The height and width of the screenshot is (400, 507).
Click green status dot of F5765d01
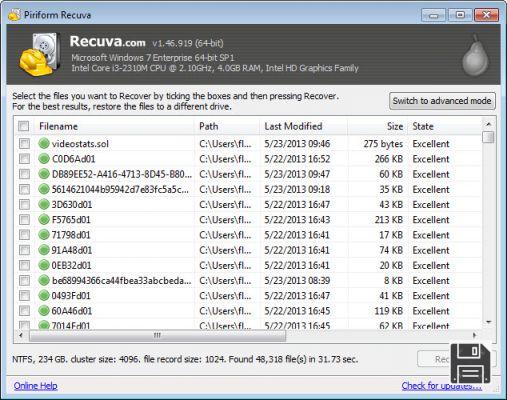click(44, 220)
